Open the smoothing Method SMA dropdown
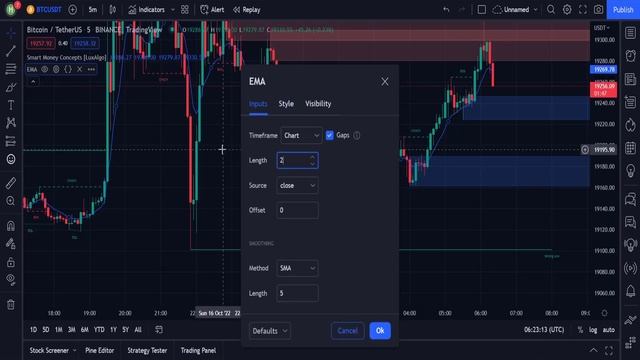Screen dimensions: 640x360 (x=297, y=268)
